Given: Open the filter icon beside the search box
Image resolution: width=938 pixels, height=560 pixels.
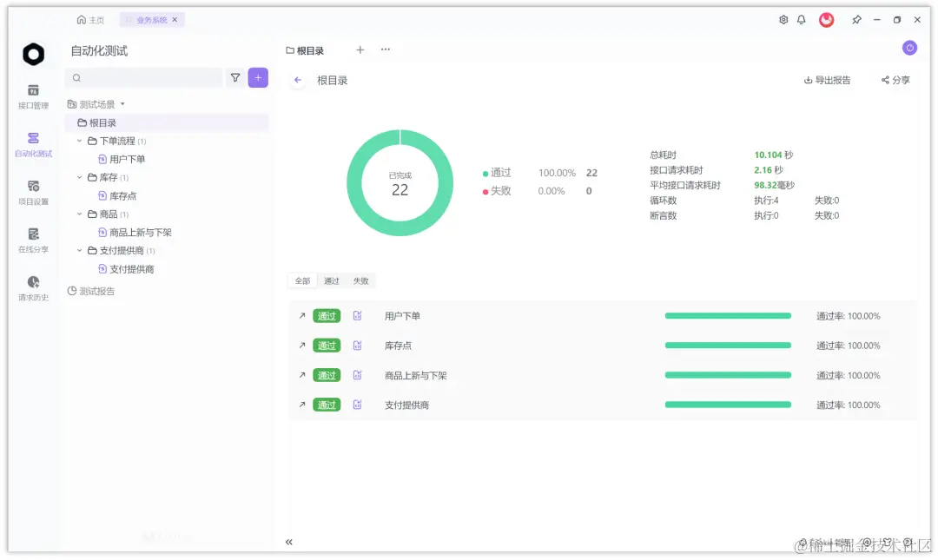Looking at the screenshot, I should (x=235, y=77).
